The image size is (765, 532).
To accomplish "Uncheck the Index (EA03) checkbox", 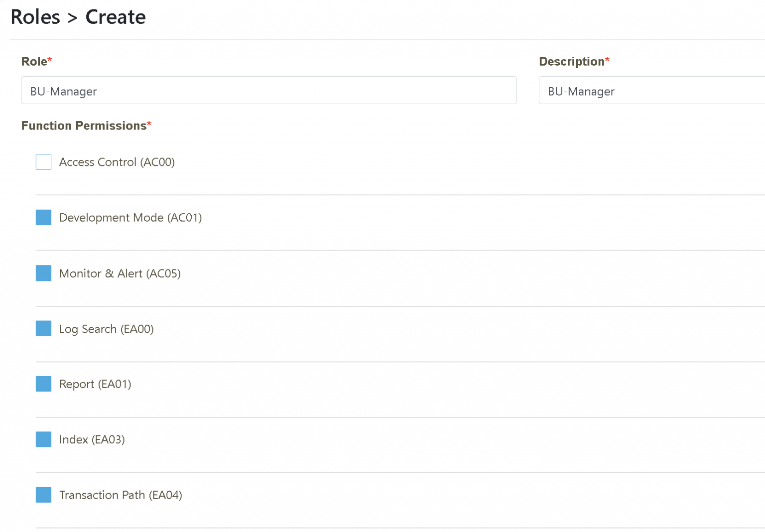I will pyautogui.click(x=43, y=439).
